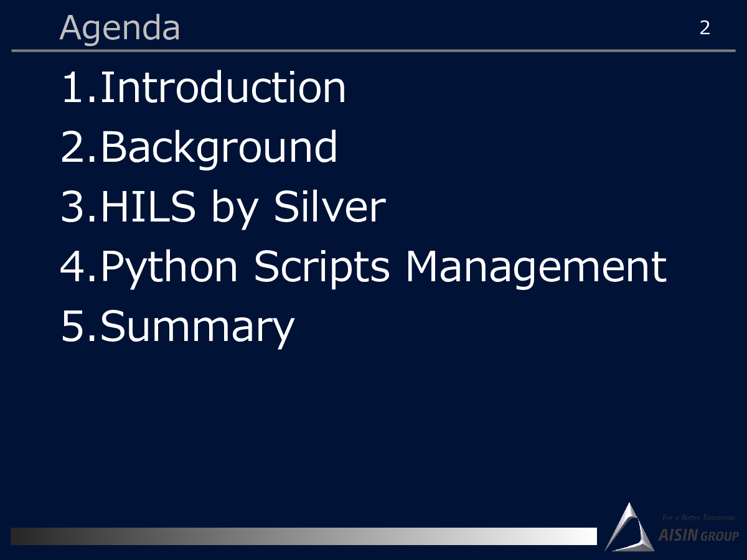Viewport: 747px width, 560px height.
Task: Click the AISIN triangular logo icon
Action: pyautogui.click(x=629, y=528)
